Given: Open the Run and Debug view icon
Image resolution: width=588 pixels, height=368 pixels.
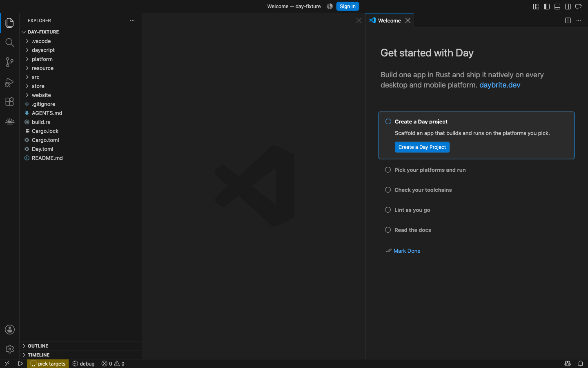Looking at the screenshot, I should pyautogui.click(x=10, y=82).
